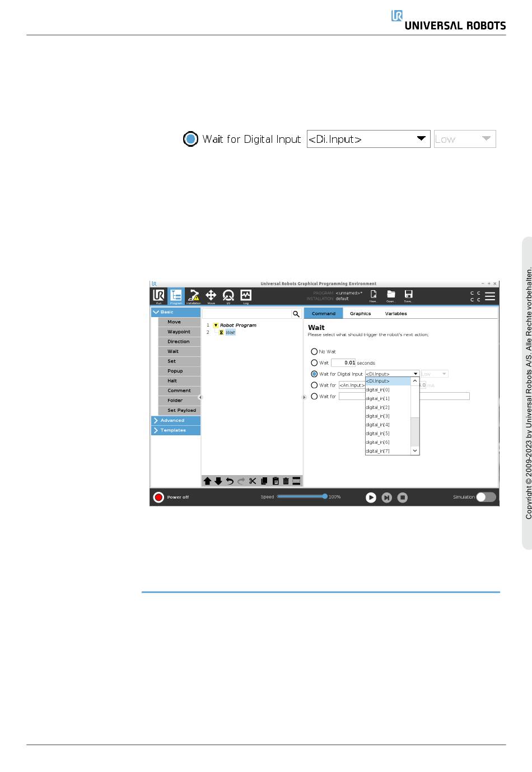The width and height of the screenshot is (532, 772).
Task: Switch to the Command tab
Action: point(324,314)
